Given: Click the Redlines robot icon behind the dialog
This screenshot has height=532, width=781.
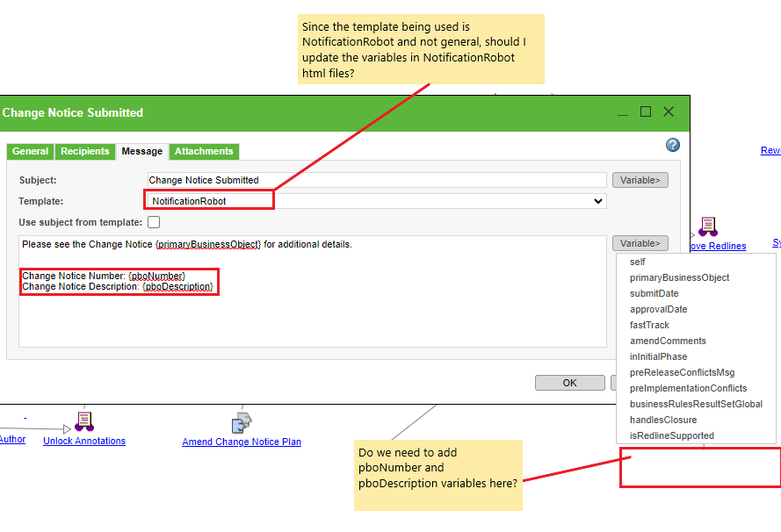Looking at the screenshot, I should click(x=708, y=226).
